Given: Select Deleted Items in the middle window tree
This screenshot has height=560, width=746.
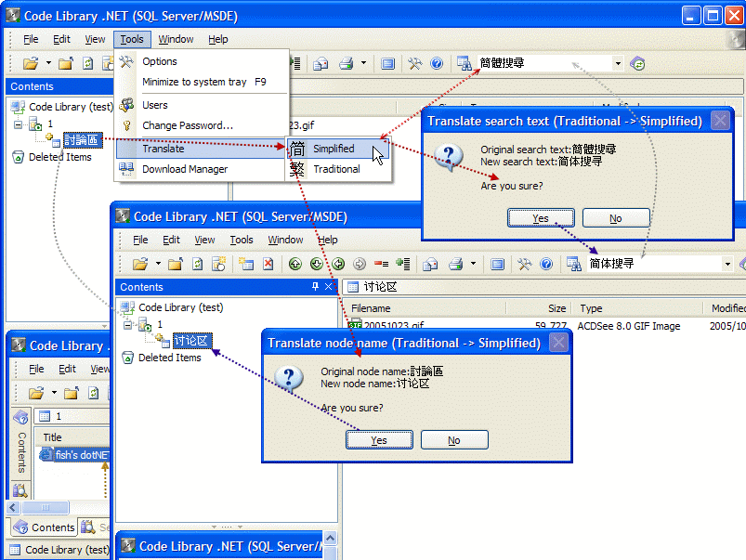Looking at the screenshot, I should pos(169,358).
